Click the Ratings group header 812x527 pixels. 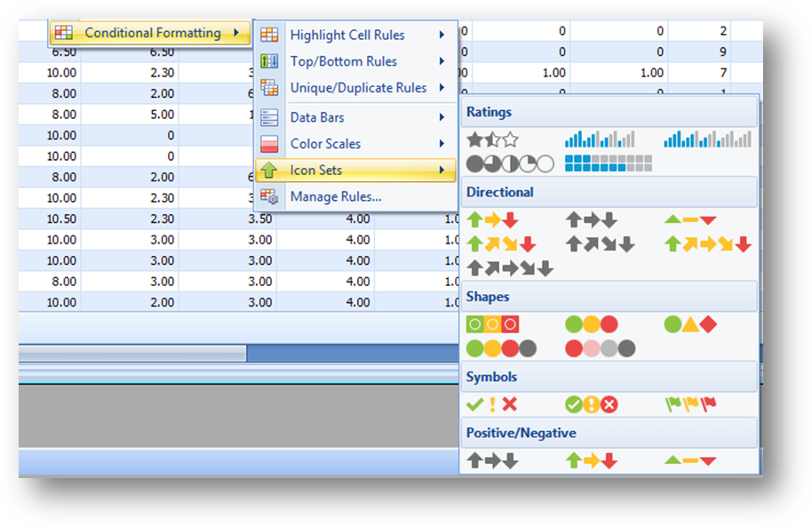(609, 112)
